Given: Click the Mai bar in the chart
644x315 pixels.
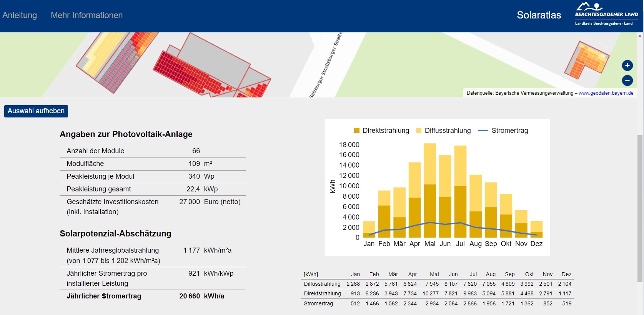Looking at the screenshot, I should (x=430, y=193).
